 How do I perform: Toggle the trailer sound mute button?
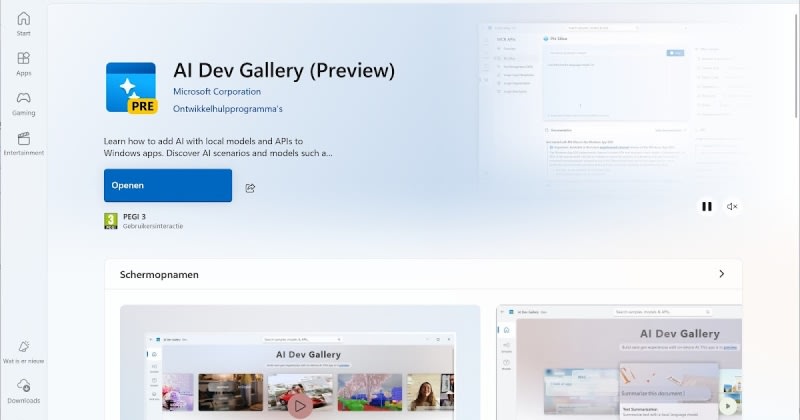[732, 206]
